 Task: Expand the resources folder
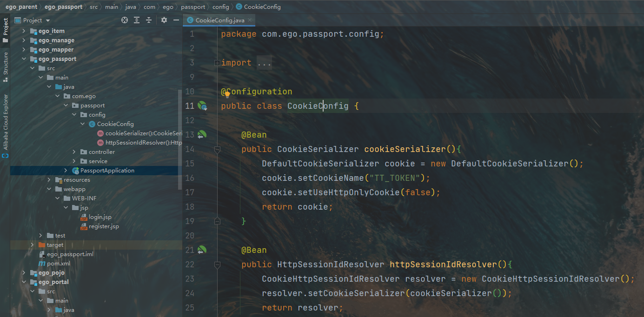(49, 180)
